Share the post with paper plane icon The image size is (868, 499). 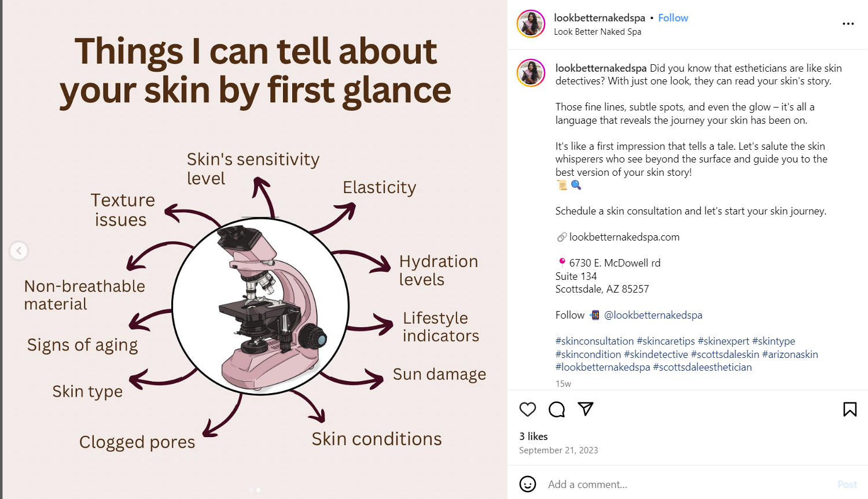pyautogui.click(x=586, y=409)
